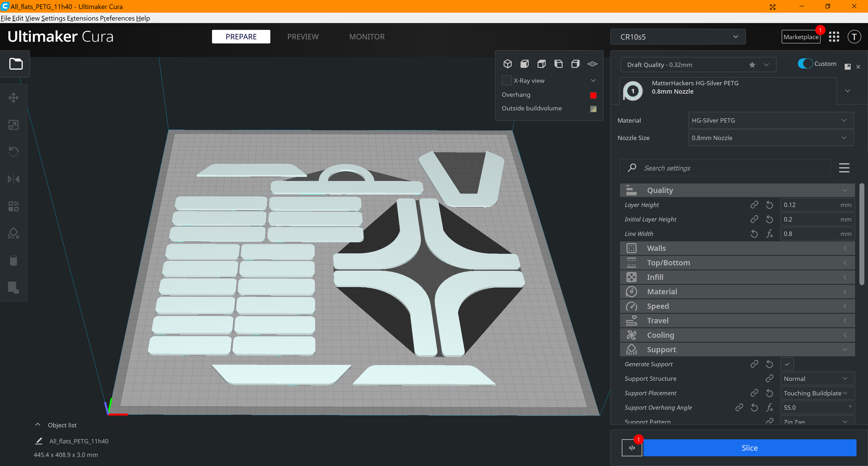The width and height of the screenshot is (868, 466).
Task: Select the Move tool
Action: pos(14,98)
